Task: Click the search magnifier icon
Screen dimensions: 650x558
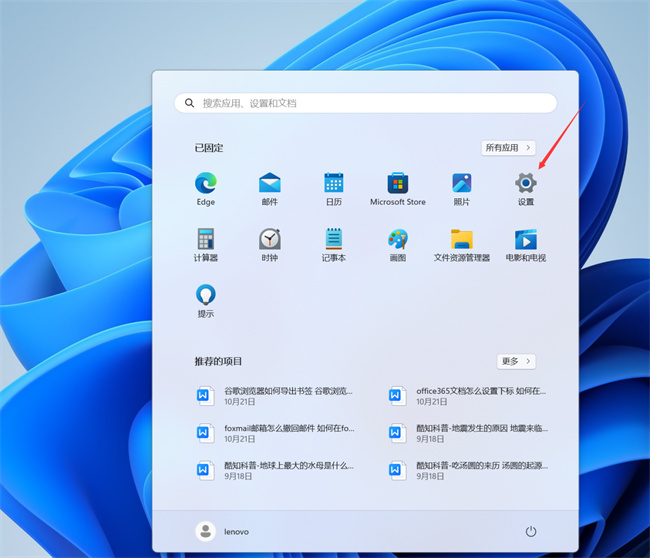Action: click(189, 103)
